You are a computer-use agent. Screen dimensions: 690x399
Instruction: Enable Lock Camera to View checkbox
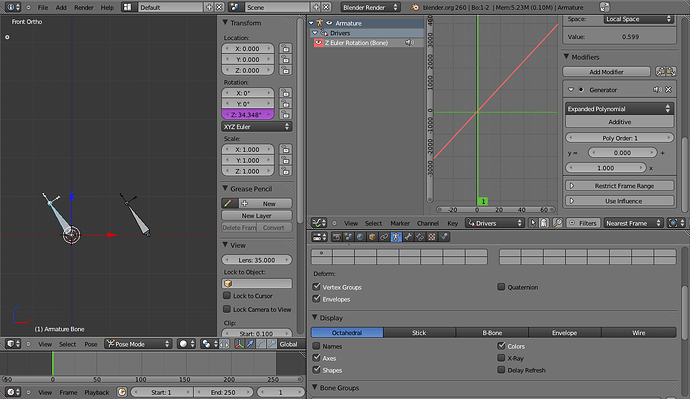(227, 309)
